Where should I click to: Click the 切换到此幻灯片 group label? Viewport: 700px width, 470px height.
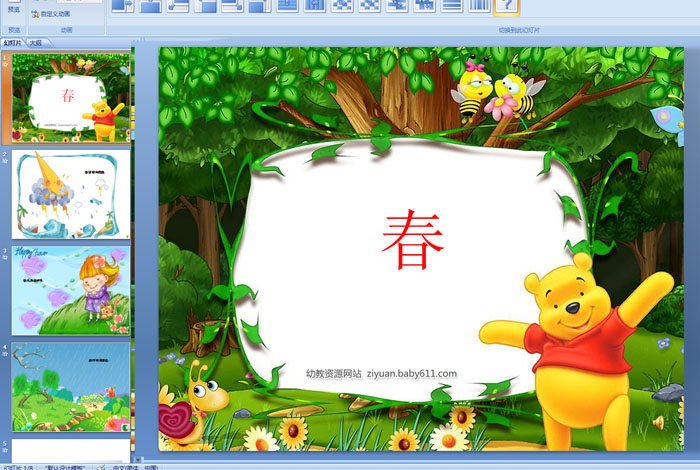(x=519, y=30)
